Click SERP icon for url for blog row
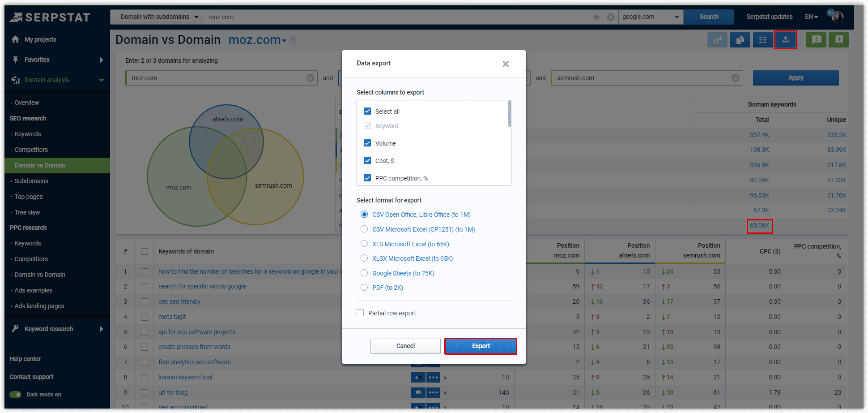 point(418,393)
